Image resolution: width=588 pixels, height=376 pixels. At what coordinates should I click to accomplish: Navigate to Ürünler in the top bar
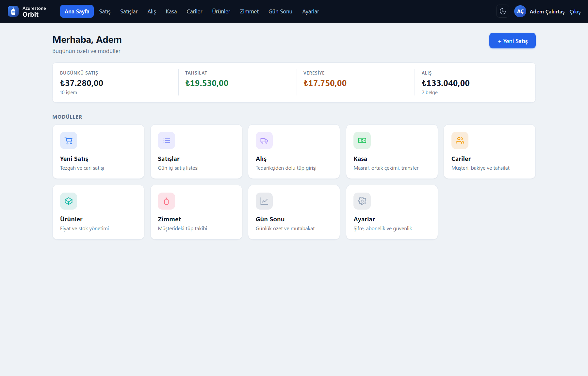coord(221,11)
